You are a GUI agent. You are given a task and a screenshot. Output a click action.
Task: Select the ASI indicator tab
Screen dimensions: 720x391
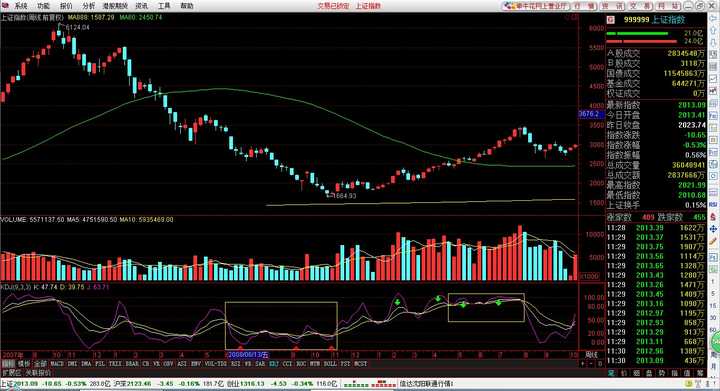[182, 363]
